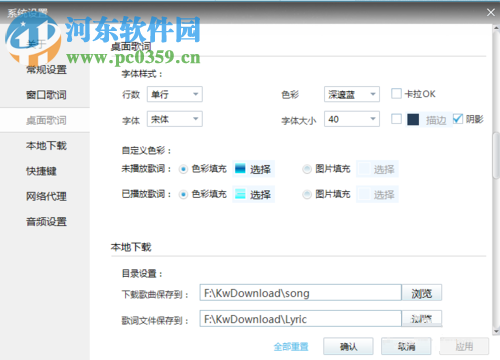Image resolution: width=500 pixels, height=360 pixels.
Task: Select 色彩填充 radio for 已播放歌词
Action: point(183,194)
